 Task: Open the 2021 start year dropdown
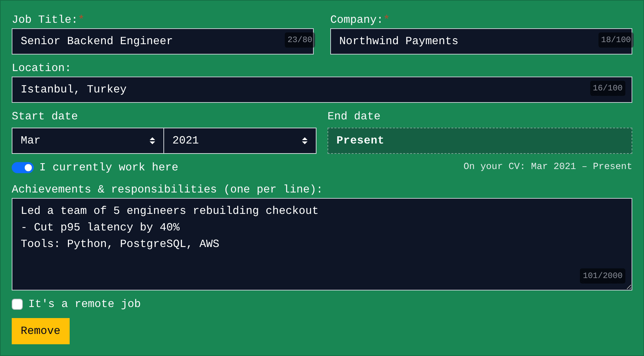[240, 141]
